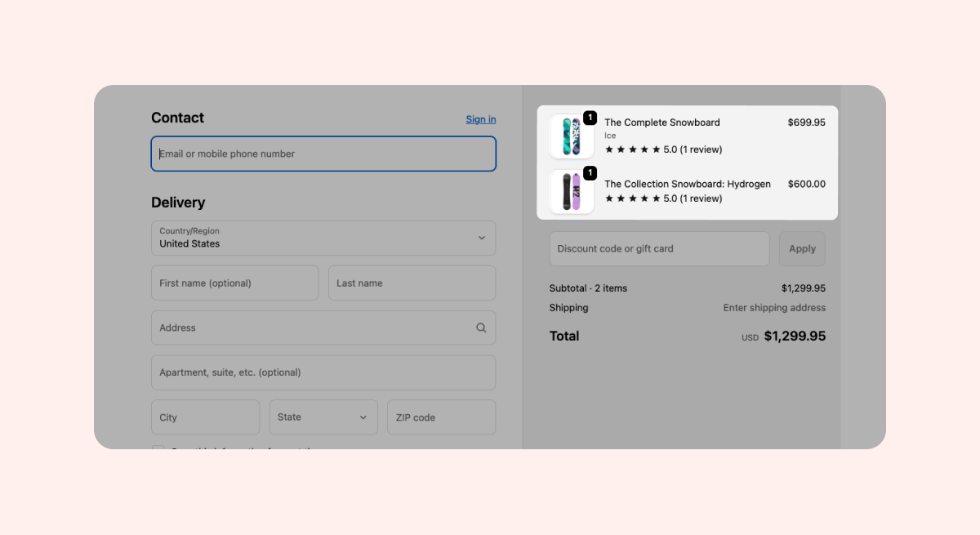Focus the Email or mobile phone number field

click(x=323, y=154)
